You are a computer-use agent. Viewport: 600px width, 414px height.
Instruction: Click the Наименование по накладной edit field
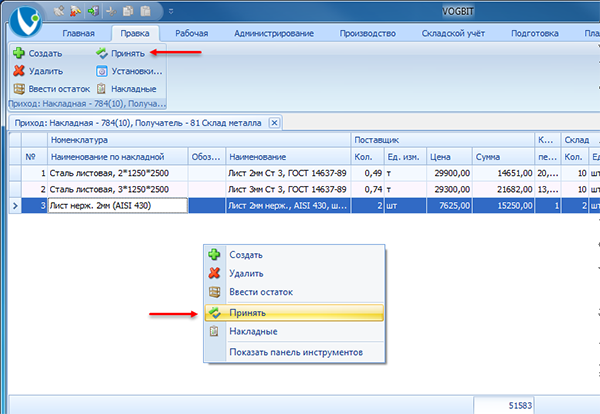pos(118,206)
